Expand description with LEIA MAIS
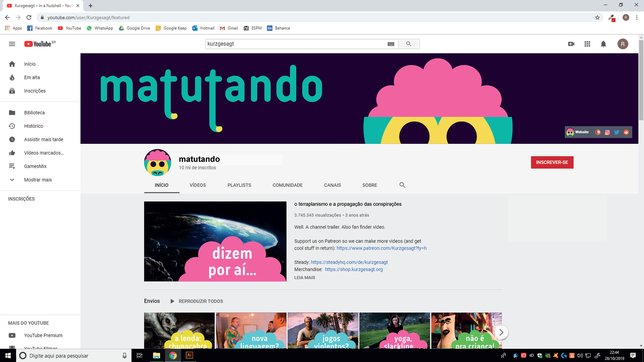This screenshot has width=644, height=362. (x=305, y=278)
